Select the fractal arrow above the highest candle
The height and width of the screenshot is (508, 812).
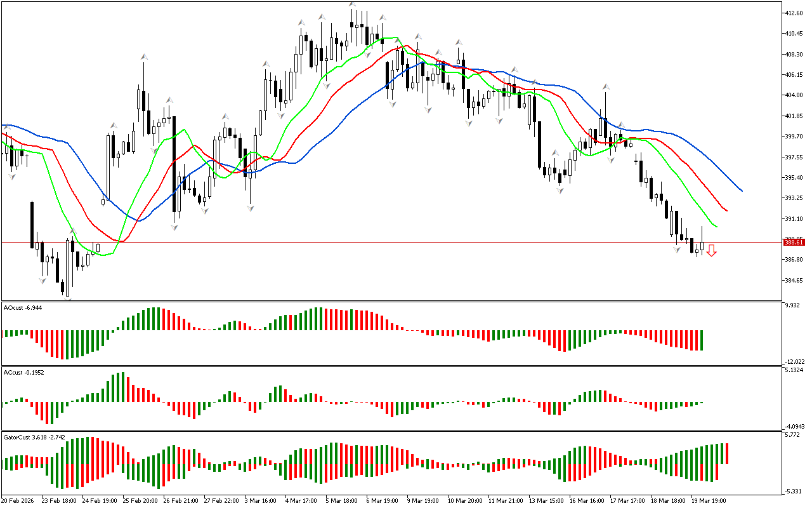click(353, 4)
